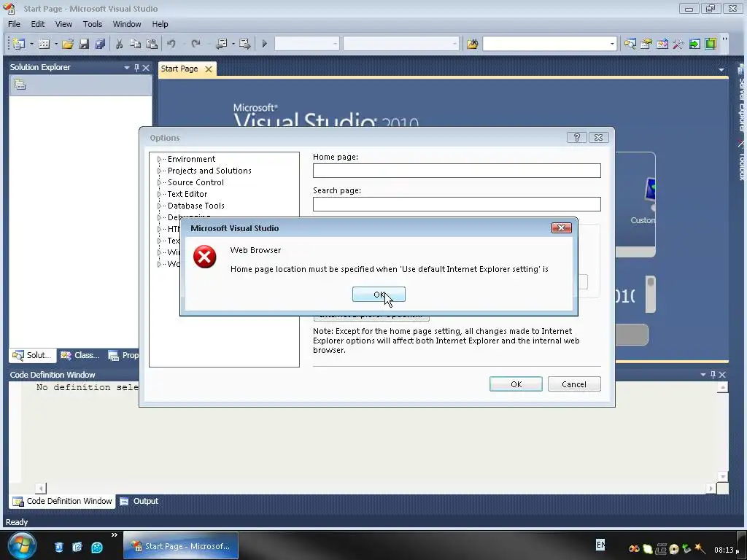Viewport: 747px width, 560px height.
Task: Click the Object Browser toolbar icon
Action: coord(662,44)
